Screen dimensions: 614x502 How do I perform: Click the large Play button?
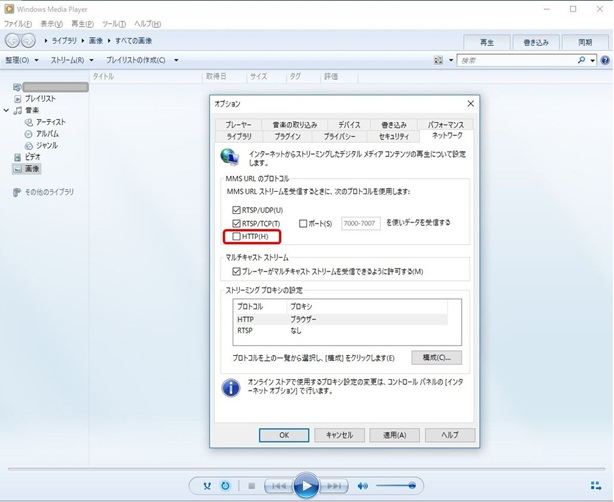coord(306,486)
